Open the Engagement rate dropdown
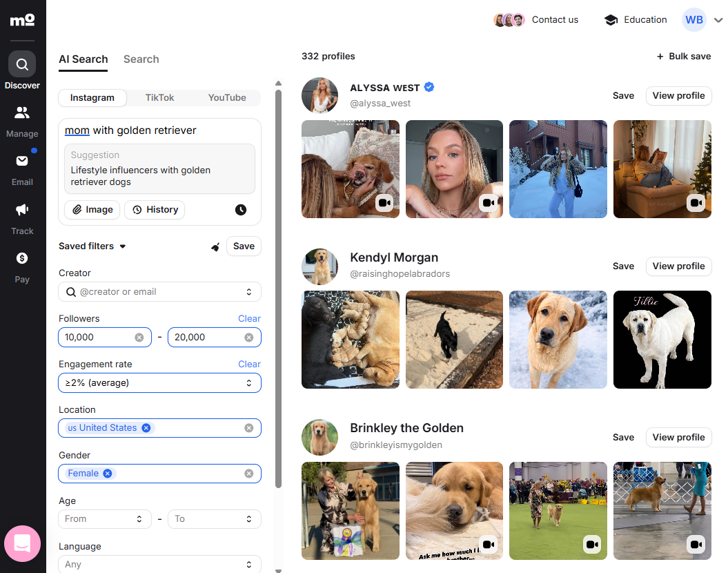Viewport: 728px width, 573px height. point(159,383)
